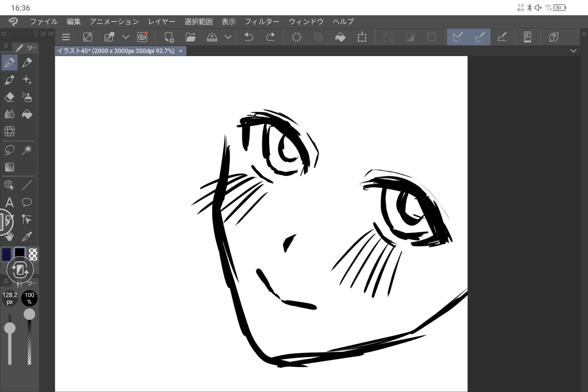588x392 pixels.
Task: Open the ファイル menu
Action: coord(44,22)
